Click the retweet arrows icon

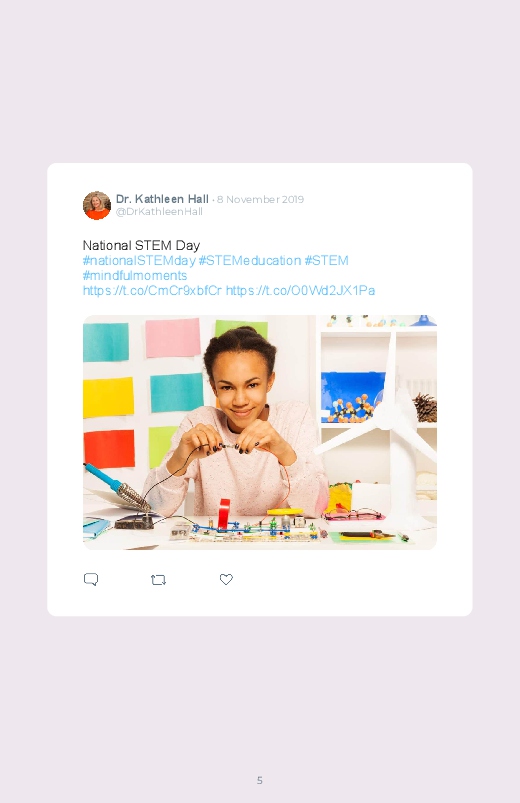click(x=158, y=580)
